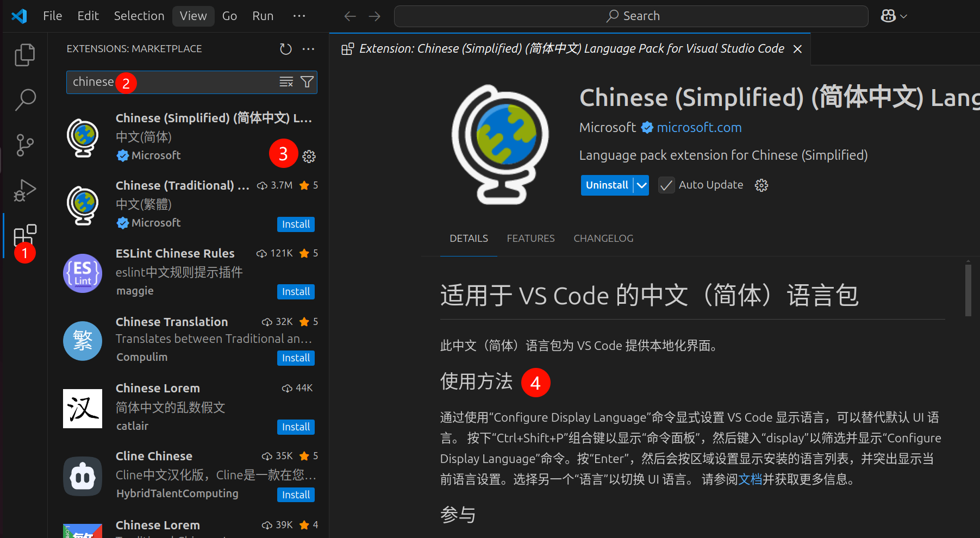The height and width of the screenshot is (538, 980).
Task: Select the Search icon in the activity bar
Action: [24, 100]
